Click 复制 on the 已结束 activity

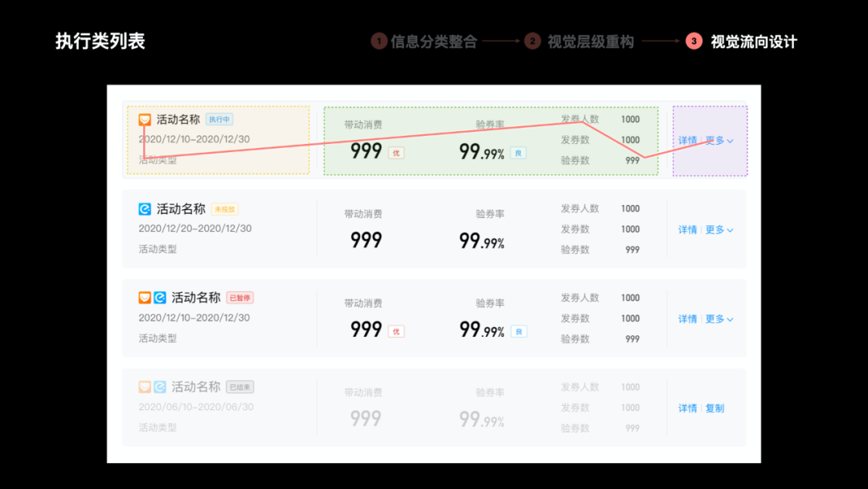714,408
